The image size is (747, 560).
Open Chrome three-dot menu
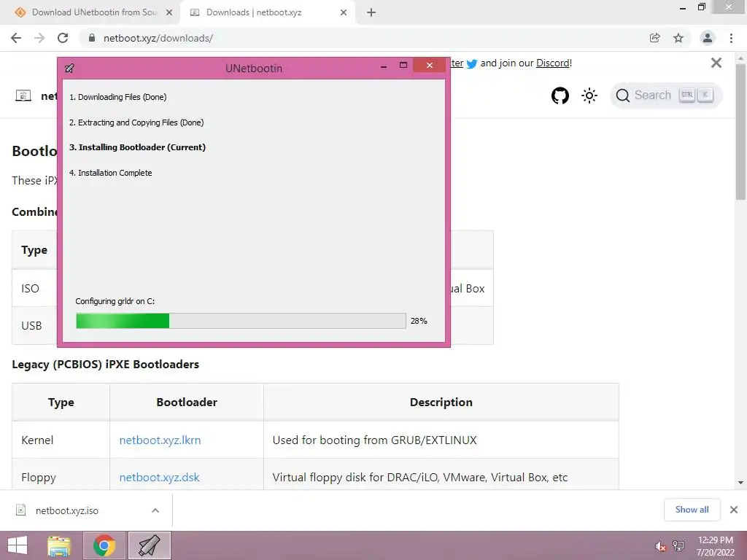[x=731, y=38]
